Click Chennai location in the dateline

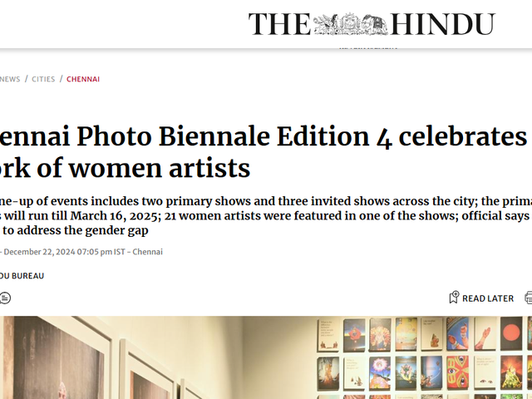tap(146, 252)
